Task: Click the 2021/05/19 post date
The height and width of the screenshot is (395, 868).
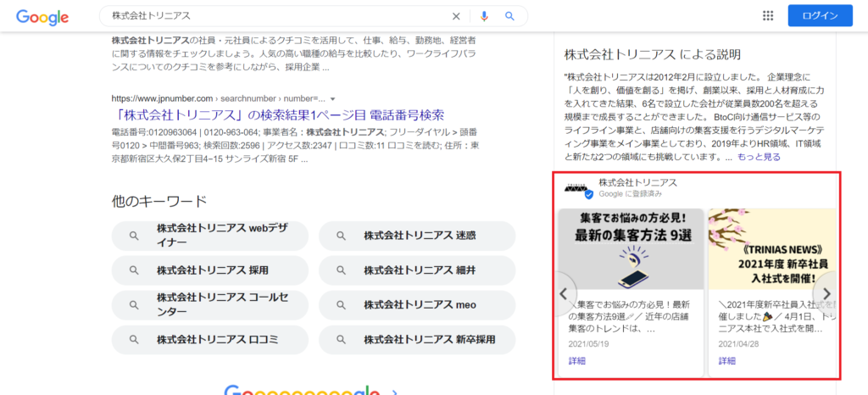Action: (588, 343)
